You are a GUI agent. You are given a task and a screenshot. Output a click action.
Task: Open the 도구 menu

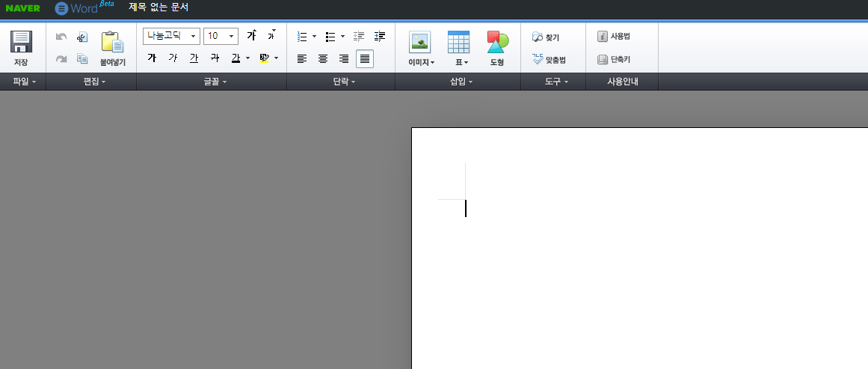click(x=556, y=82)
